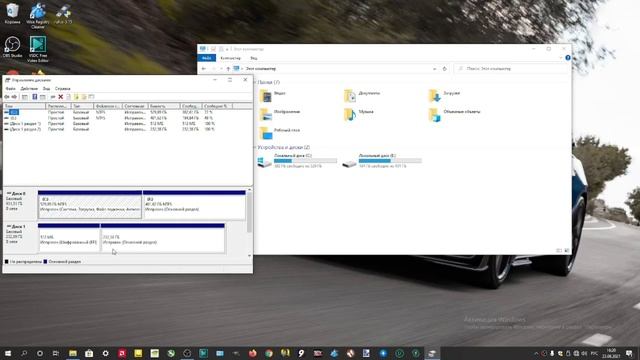This screenshot has width=640, height=360.
Task: Select the Музыка folder
Action: pos(359,114)
